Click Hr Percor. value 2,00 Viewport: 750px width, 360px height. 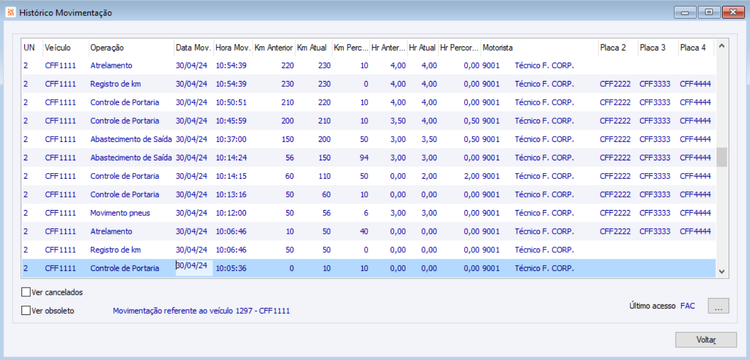(x=471, y=176)
